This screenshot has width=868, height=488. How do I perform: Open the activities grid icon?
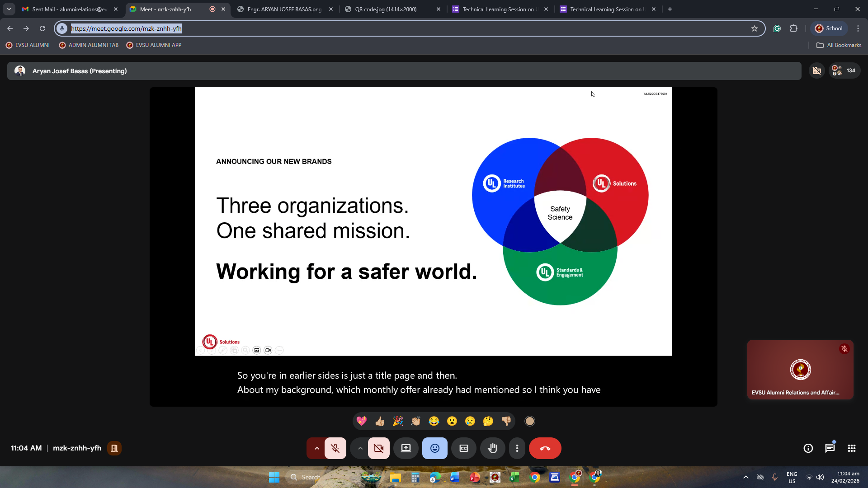(851, 448)
